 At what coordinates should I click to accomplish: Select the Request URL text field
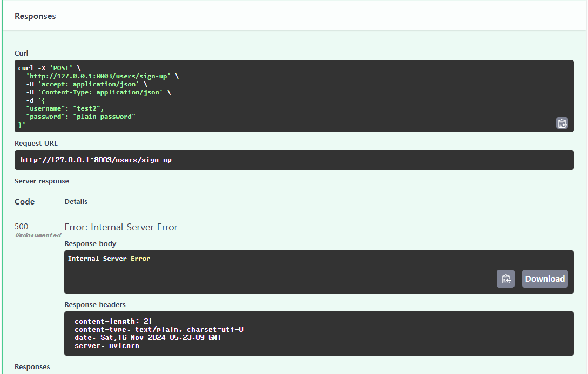point(294,160)
